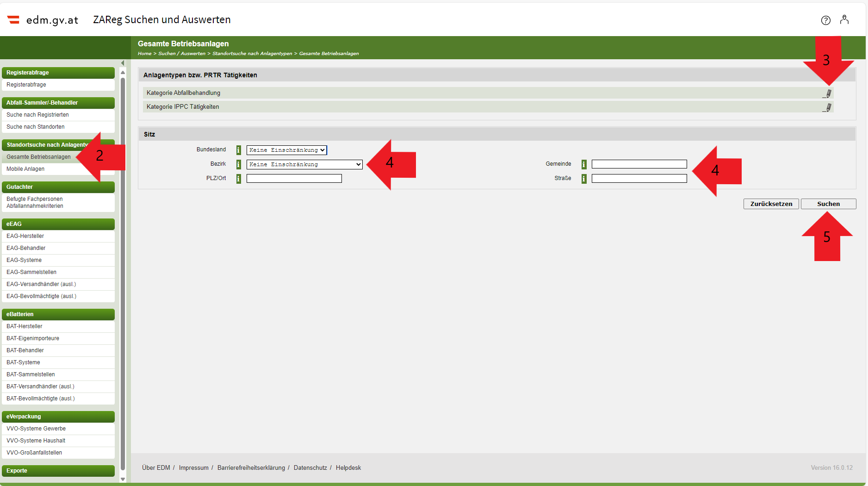Viewport: 868px width, 486px height.
Task: Go to Standortsuche nach Anlagentypen breadcrumb
Action: 252,54
